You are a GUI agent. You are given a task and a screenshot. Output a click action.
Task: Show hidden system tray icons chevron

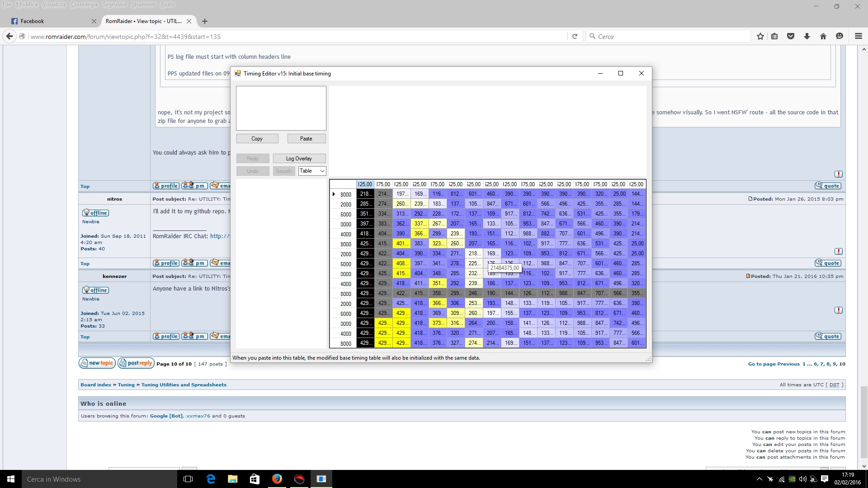[x=759, y=479]
